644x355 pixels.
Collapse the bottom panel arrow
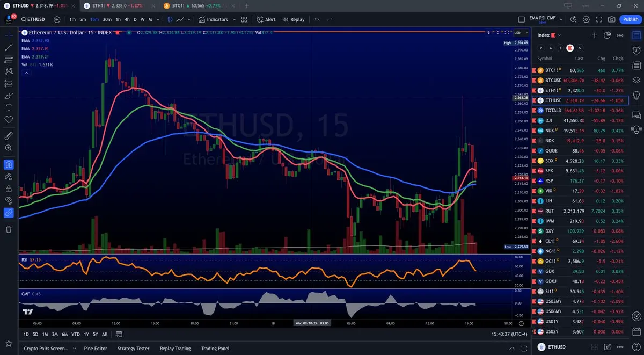511,349
